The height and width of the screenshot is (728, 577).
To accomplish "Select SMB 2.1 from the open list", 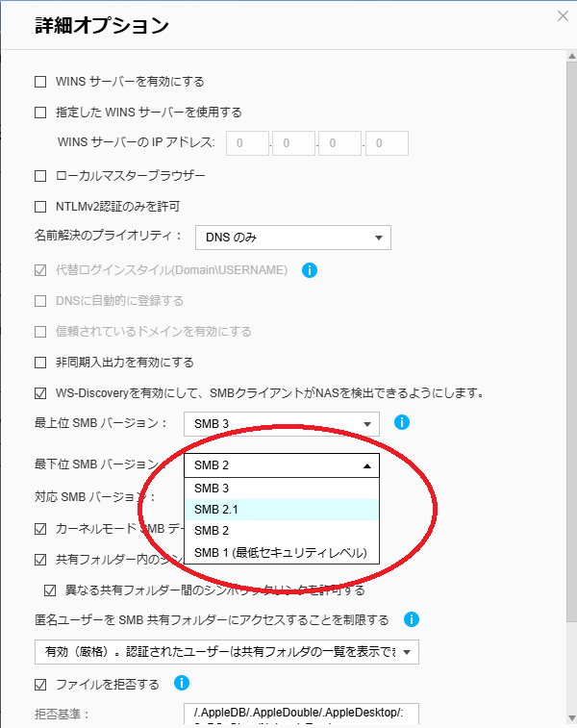I will (282, 510).
